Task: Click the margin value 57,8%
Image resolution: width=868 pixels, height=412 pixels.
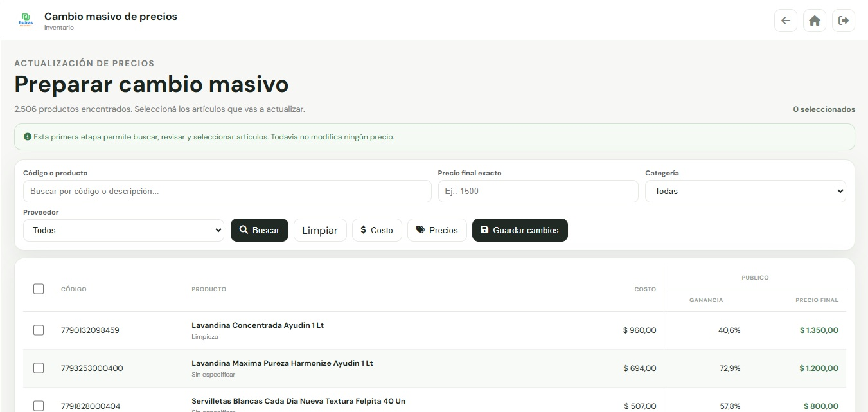Action: (x=729, y=406)
